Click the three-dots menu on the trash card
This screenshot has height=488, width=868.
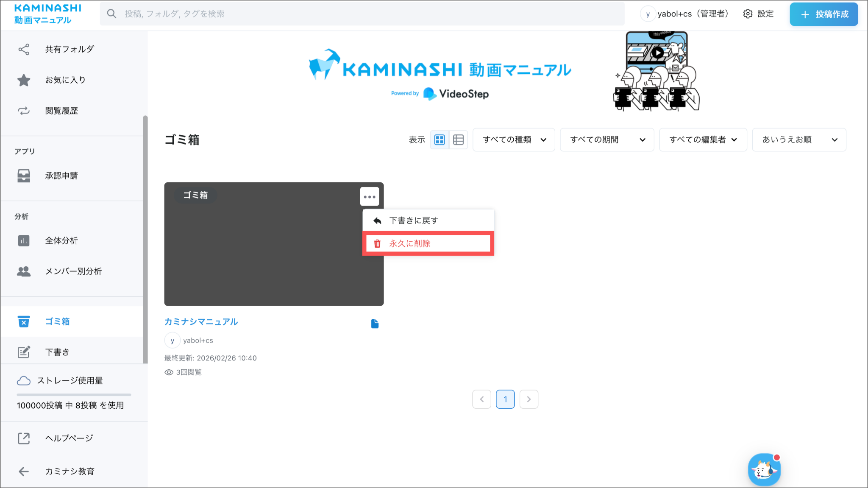click(370, 197)
